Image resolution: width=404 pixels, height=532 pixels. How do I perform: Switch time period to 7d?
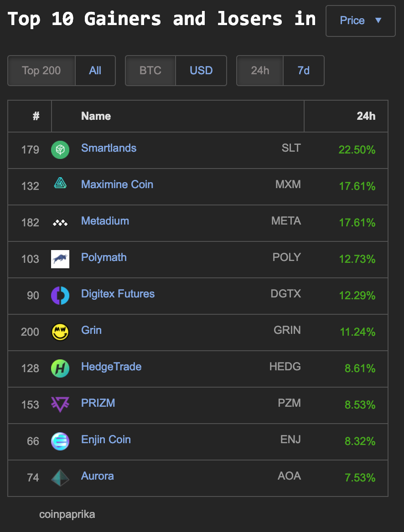(304, 71)
